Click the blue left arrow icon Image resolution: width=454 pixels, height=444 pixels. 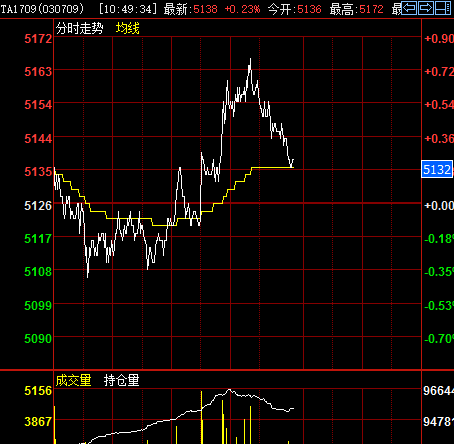pos(409,8)
